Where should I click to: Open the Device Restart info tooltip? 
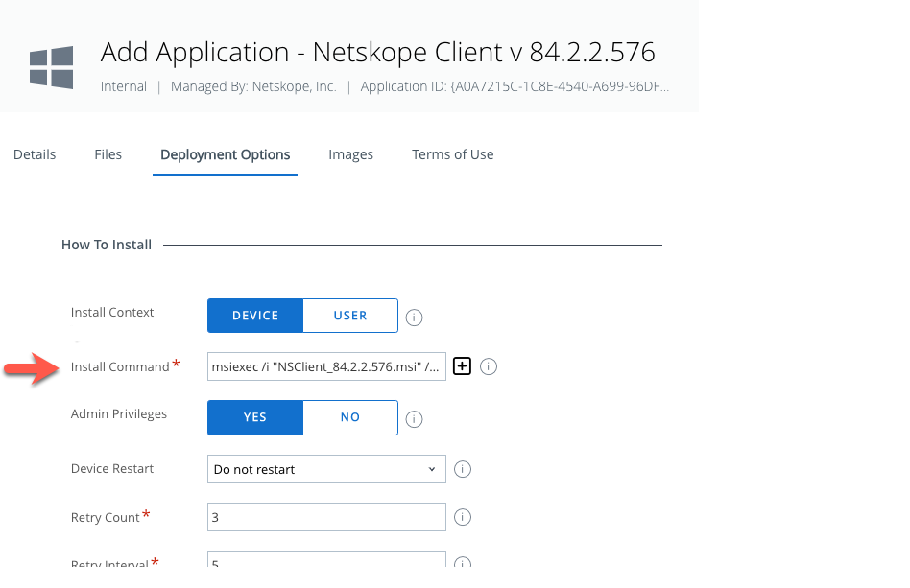tap(462, 469)
